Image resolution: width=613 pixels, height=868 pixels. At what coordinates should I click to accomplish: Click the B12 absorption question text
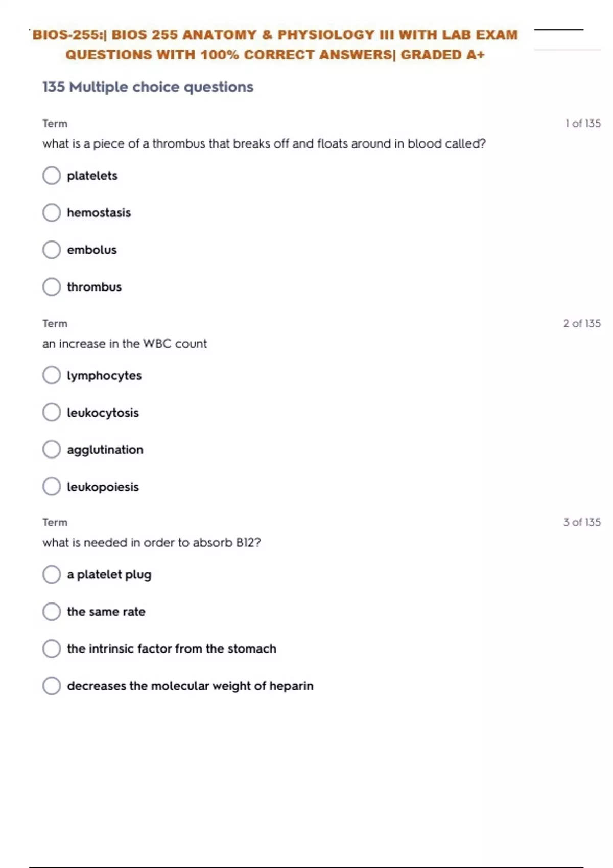pyautogui.click(x=151, y=543)
